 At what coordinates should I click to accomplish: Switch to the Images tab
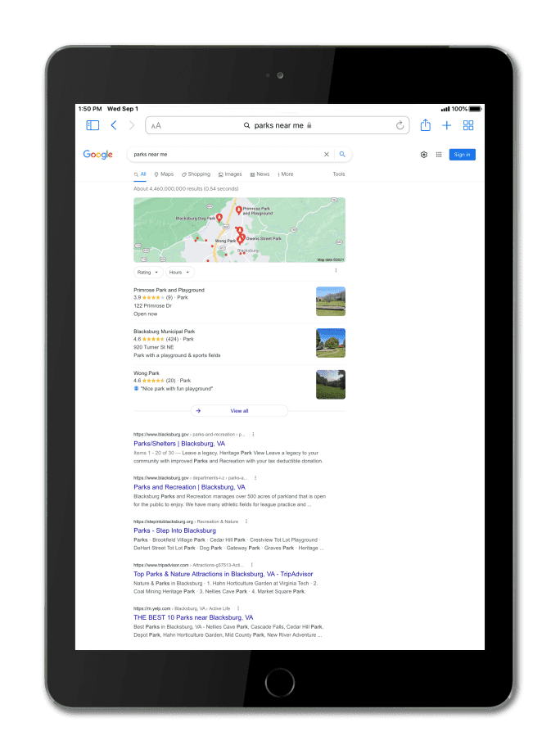click(x=230, y=174)
